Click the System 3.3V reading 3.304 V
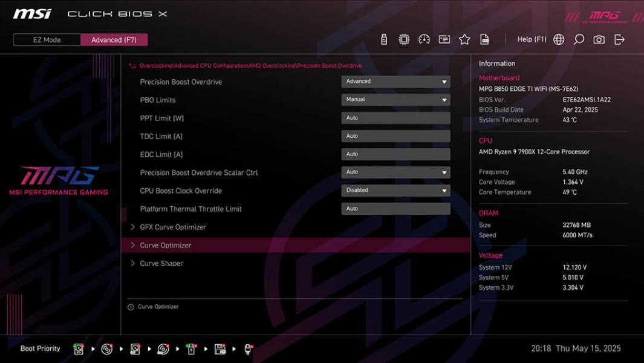The image size is (644, 363). (573, 288)
